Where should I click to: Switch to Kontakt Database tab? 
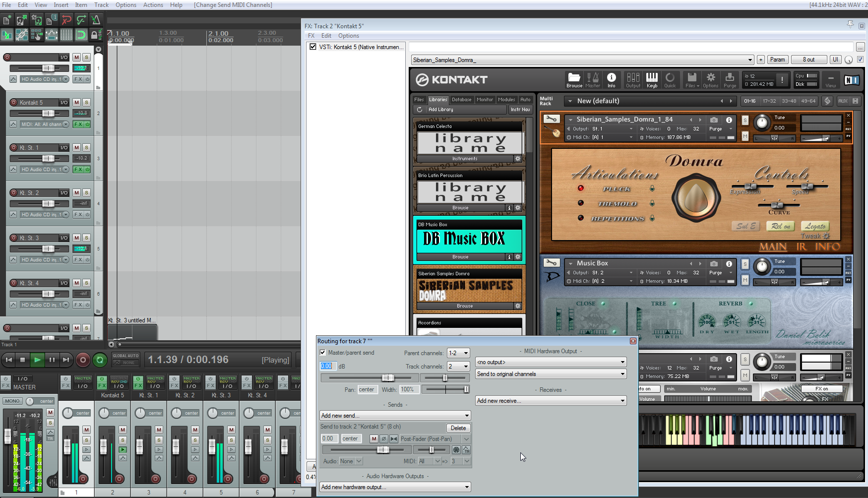pos(462,100)
